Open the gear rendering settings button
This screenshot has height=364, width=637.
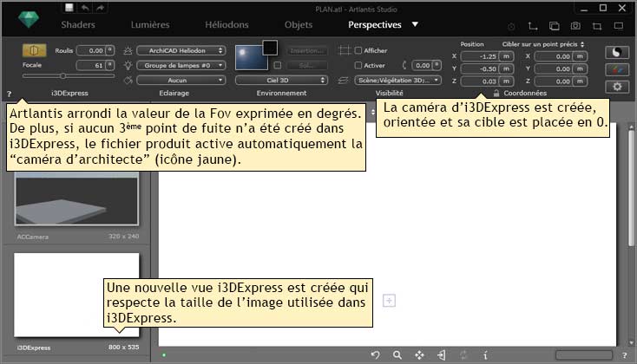(617, 87)
